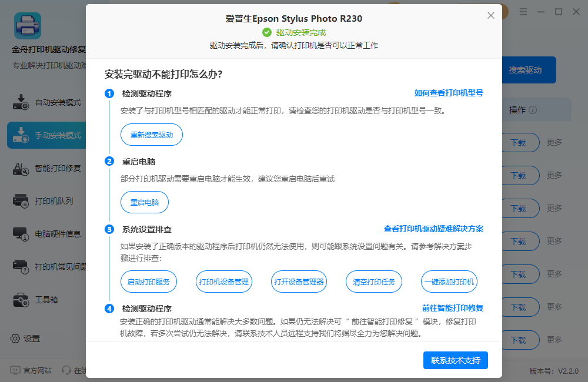Click the green 驱动安装完成 check icon
588x382 pixels.
[266, 32]
